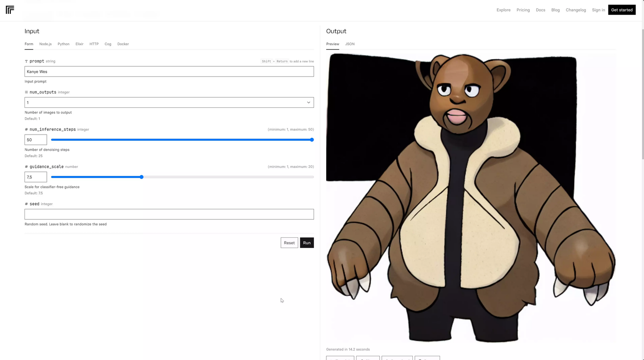Screen dimensions: 644x360
Task: Click the Output section heading
Action: 336,31
